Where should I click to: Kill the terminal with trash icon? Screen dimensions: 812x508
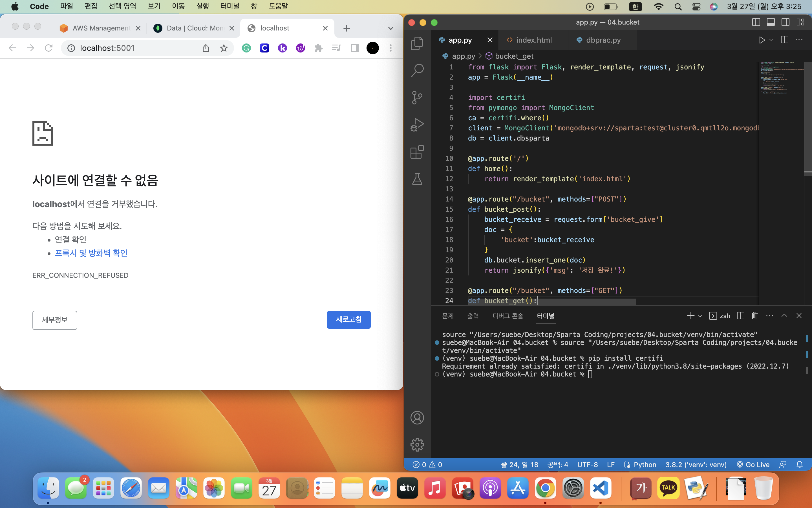coord(754,316)
